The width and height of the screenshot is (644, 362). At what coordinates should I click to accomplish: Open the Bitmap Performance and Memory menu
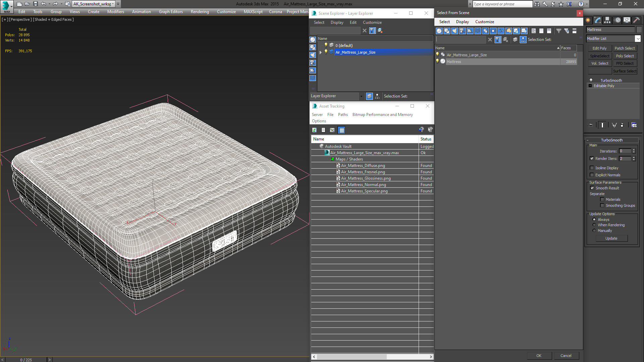coord(382,115)
